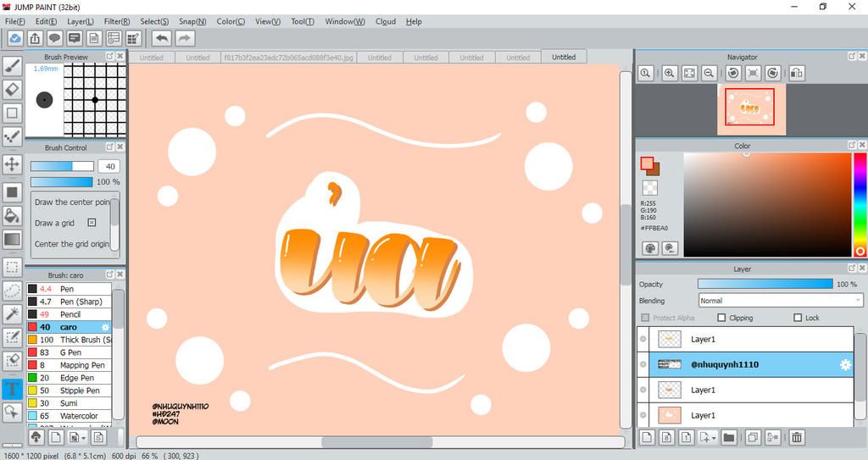Open the Cloud menu
This screenshot has width=868, height=460.
click(386, 21)
